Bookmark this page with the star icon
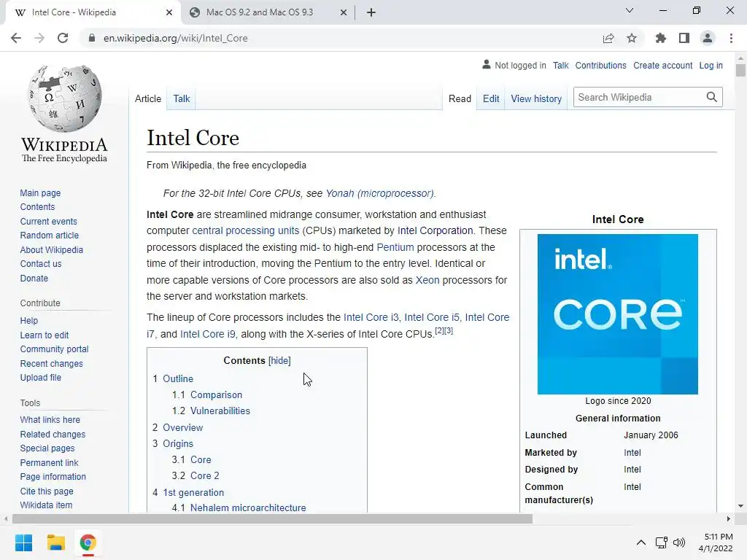 coord(632,38)
